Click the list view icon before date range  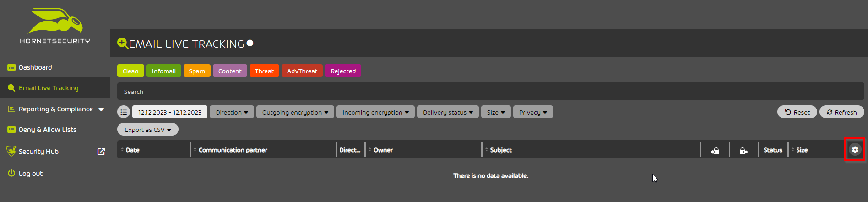tap(124, 112)
